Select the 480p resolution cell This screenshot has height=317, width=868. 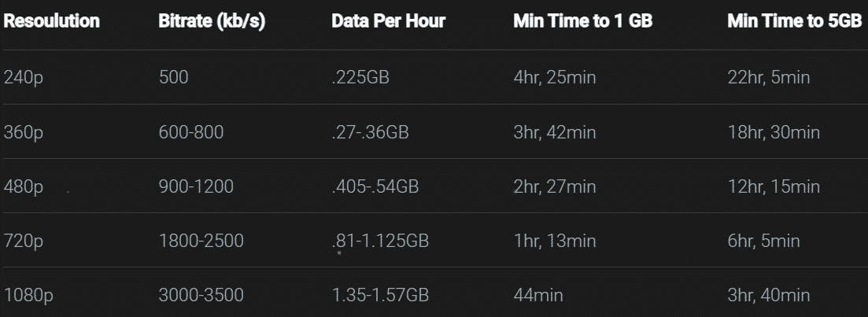[x=24, y=186]
